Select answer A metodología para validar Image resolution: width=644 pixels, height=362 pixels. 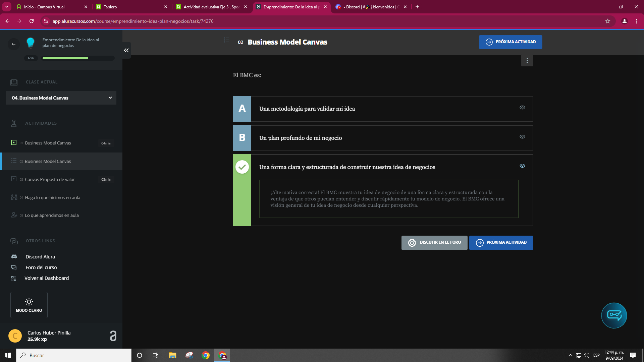coord(383,109)
